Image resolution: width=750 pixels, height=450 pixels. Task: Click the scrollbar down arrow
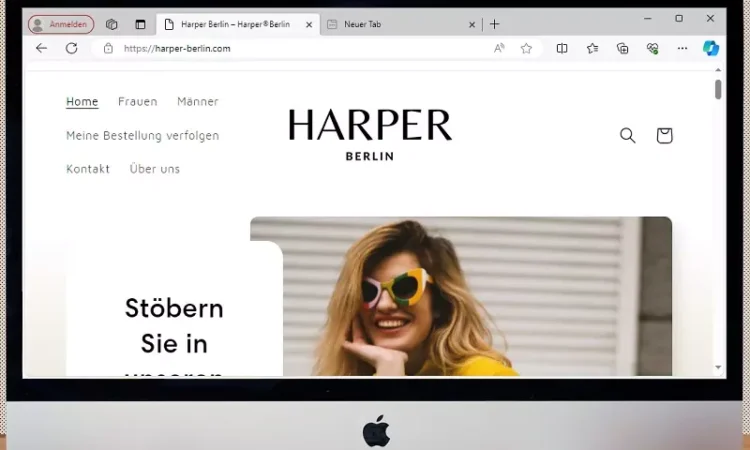(x=718, y=367)
